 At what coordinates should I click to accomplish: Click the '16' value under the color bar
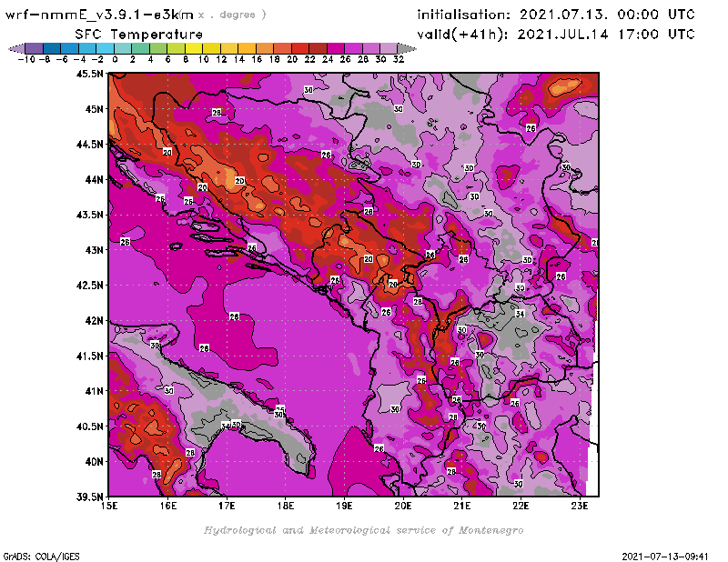tap(257, 59)
